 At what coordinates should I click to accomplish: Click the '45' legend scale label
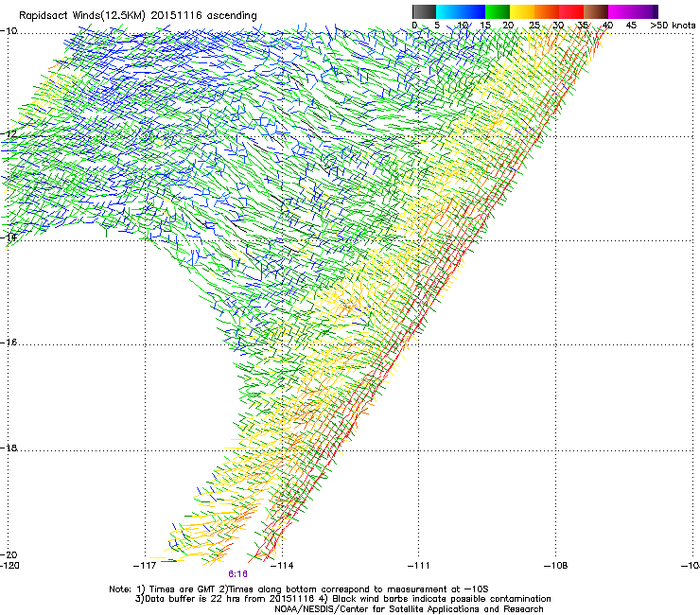[631, 26]
